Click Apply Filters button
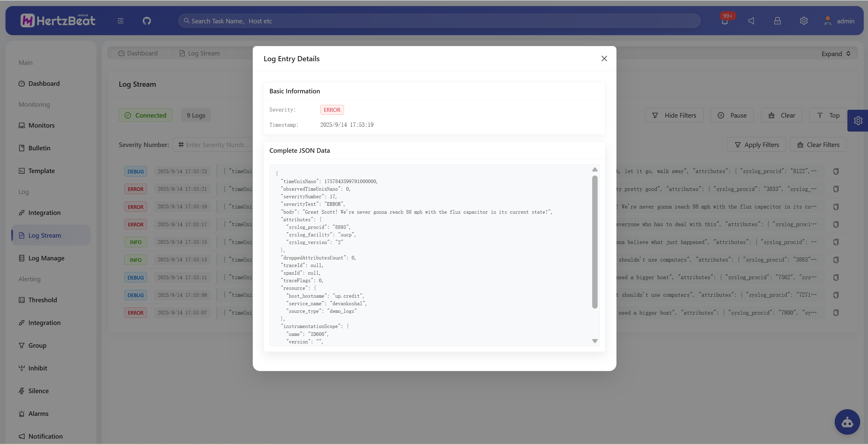The width and height of the screenshot is (868, 445). [x=756, y=145]
